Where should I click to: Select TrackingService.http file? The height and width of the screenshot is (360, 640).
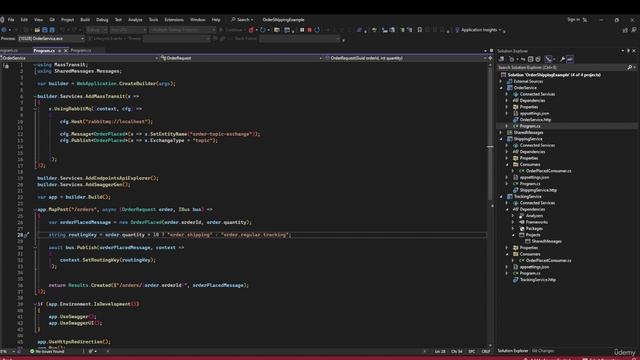pos(538,280)
